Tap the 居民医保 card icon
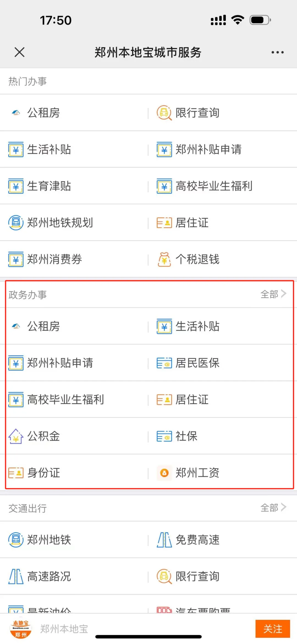 164,363
